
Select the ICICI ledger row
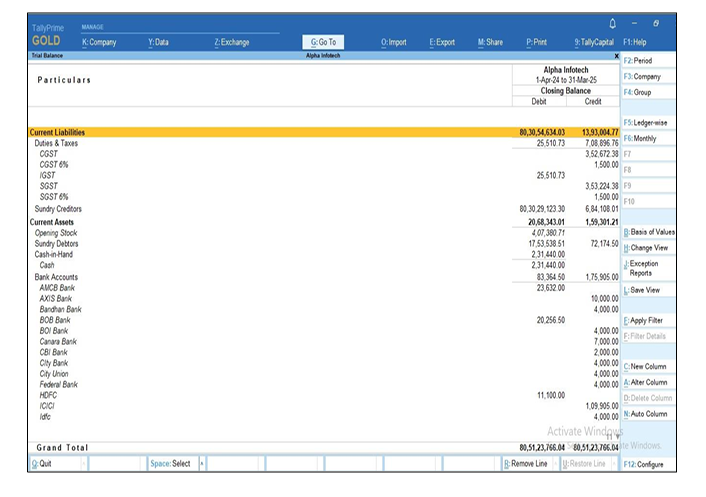point(324,406)
